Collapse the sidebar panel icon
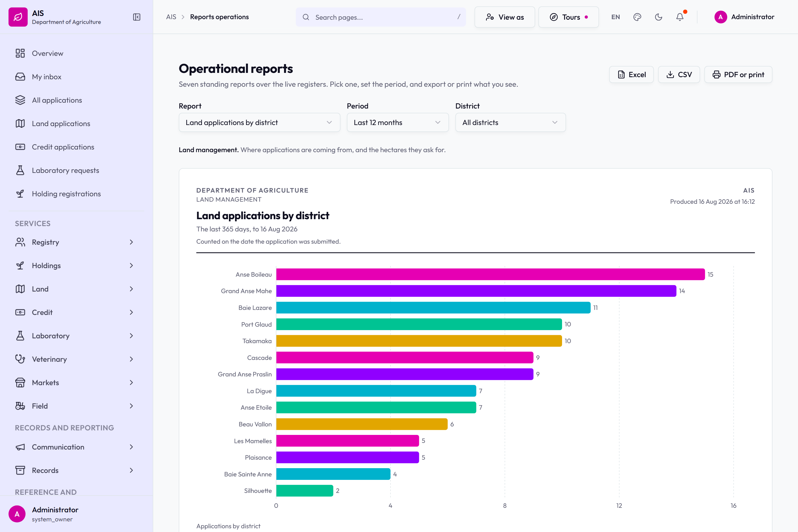Viewport: 798px width, 532px height. (137, 17)
